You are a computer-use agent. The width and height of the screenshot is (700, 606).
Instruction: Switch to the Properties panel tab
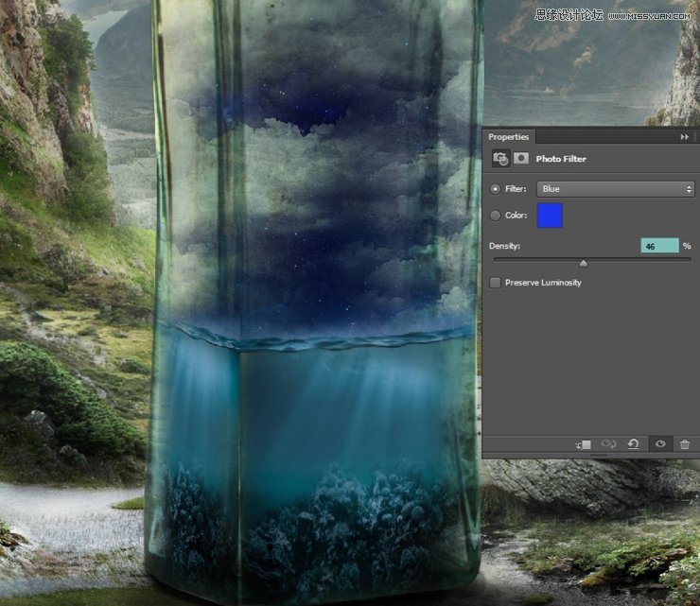tap(509, 136)
